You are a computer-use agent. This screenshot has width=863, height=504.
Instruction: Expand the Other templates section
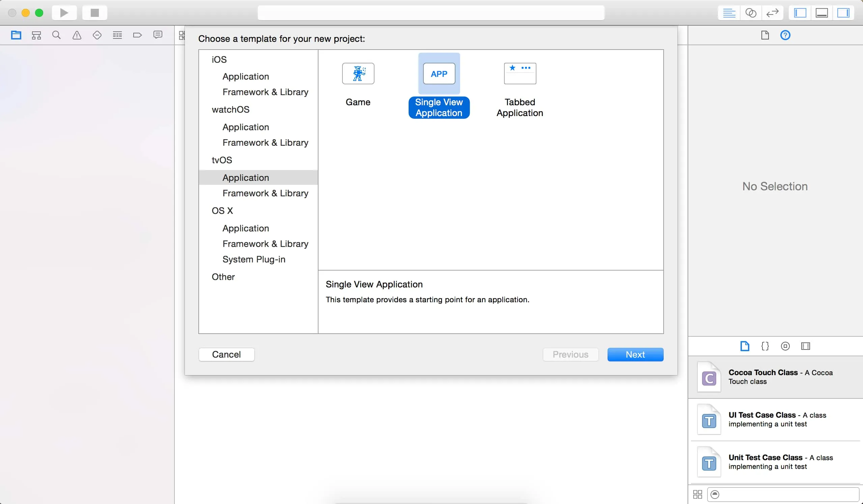coord(223,277)
